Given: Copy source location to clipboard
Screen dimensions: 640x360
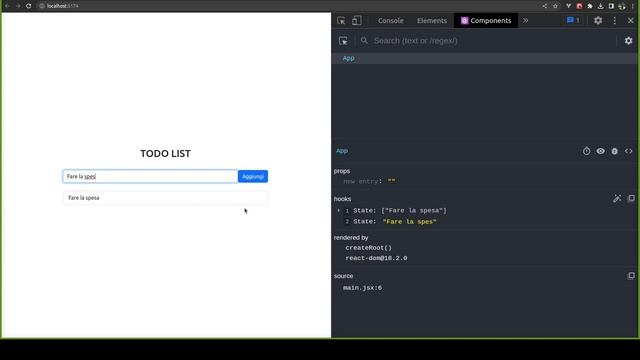Looking at the screenshot, I should (631, 276).
